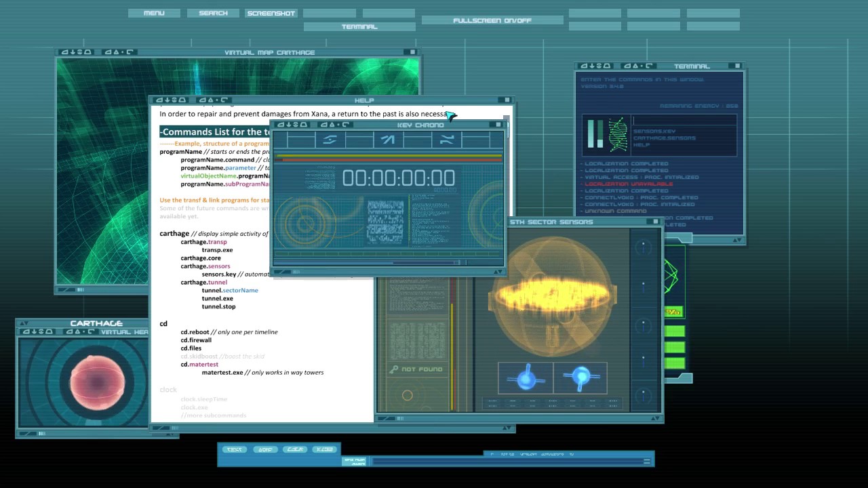The height and width of the screenshot is (488, 868).
Task: Select the first wave icon tab in Key Chrono
Action: [330, 140]
